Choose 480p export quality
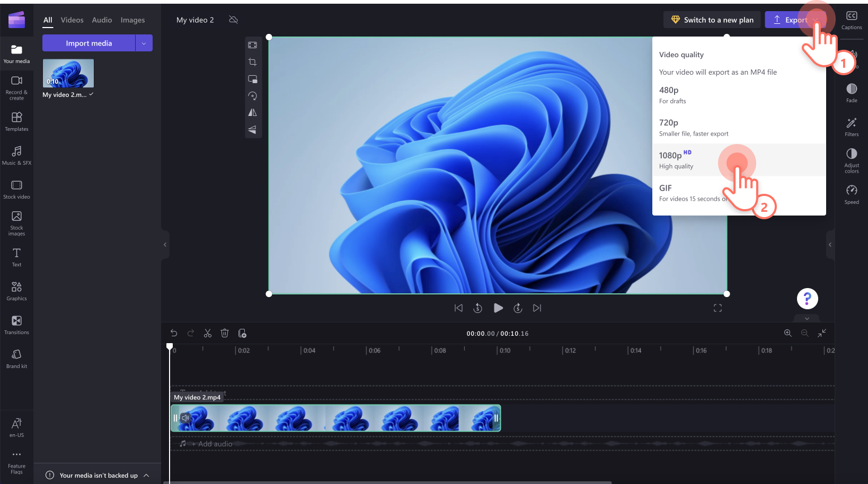The image size is (868, 484). [739, 95]
